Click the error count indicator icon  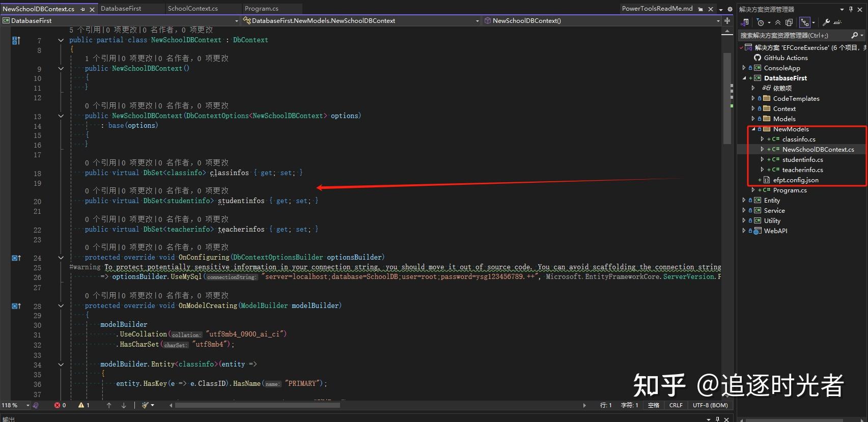coord(58,406)
